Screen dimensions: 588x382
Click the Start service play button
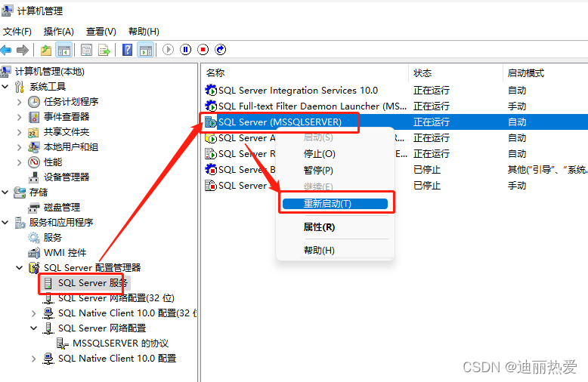(168, 49)
